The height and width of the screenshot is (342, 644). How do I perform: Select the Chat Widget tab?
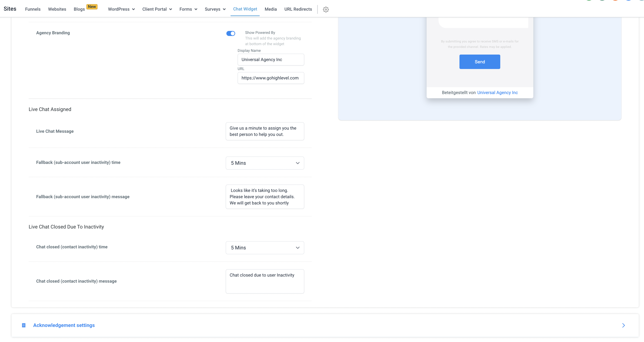tap(245, 9)
